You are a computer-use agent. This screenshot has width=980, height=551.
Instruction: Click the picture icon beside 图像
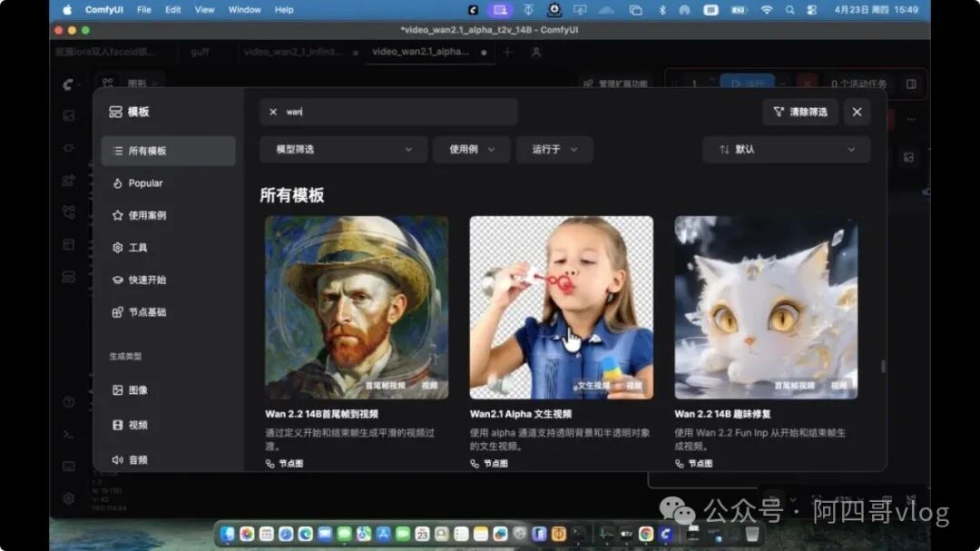tap(117, 390)
